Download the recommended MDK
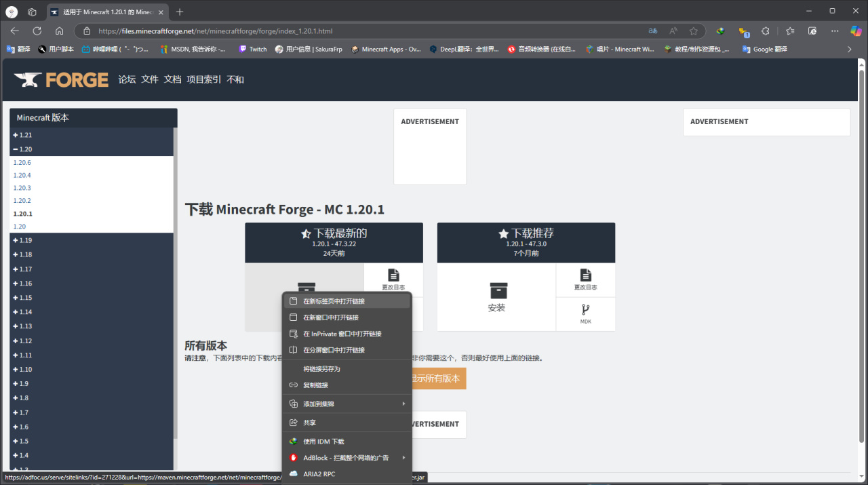Viewport: 868px width, 485px height. 586,314
